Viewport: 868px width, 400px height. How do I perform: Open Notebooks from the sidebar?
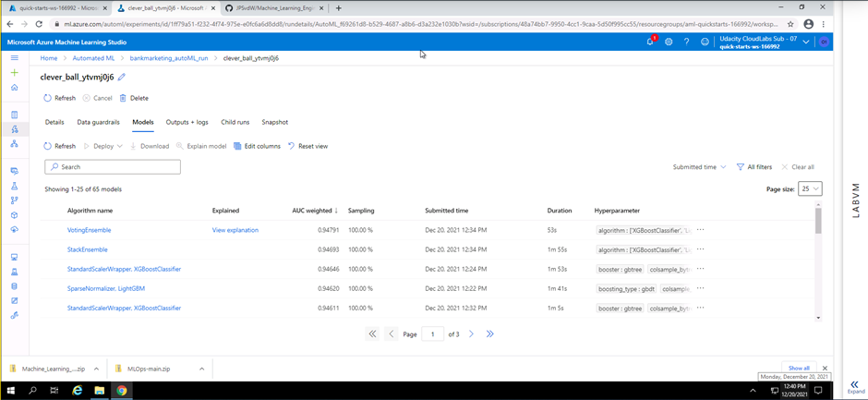pyautogui.click(x=15, y=115)
